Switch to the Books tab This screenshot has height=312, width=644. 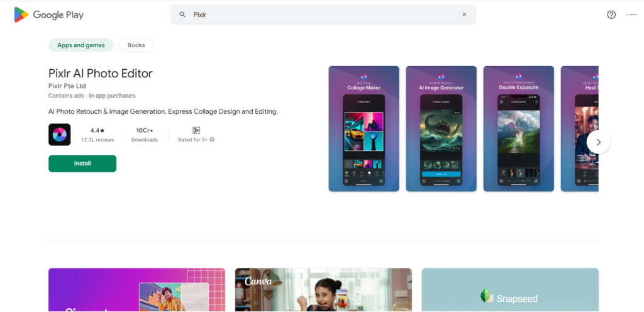point(136,45)
